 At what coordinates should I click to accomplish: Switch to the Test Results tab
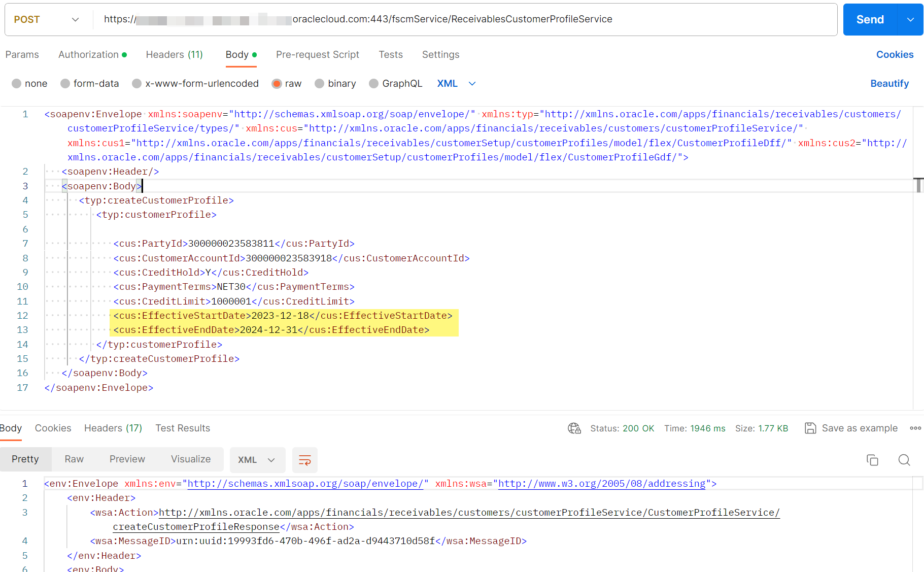(183, 428)
